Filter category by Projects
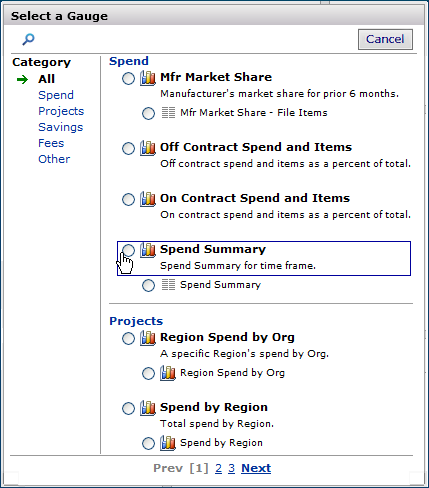The image size is (429, 488). (61, 111)
